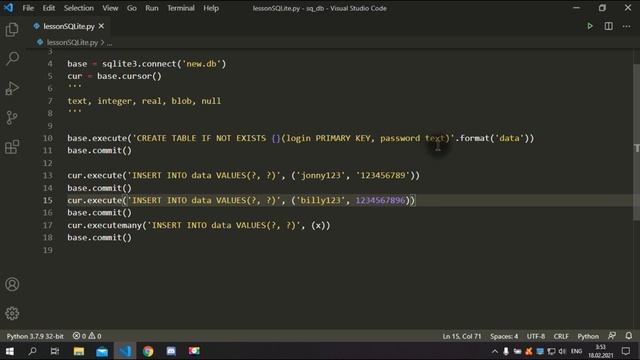Viewport: 640px width, 360px height.
Task: Click the editor vertical scrollbar
Action: (x=636, y=143)
